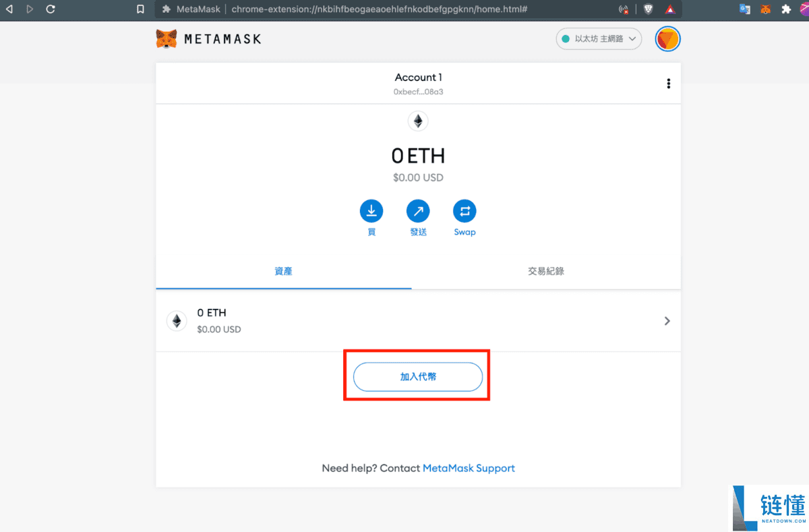Viewport: 809px width, 532px height.
Task: Click the 加入代幣 button
Action: 417,376
